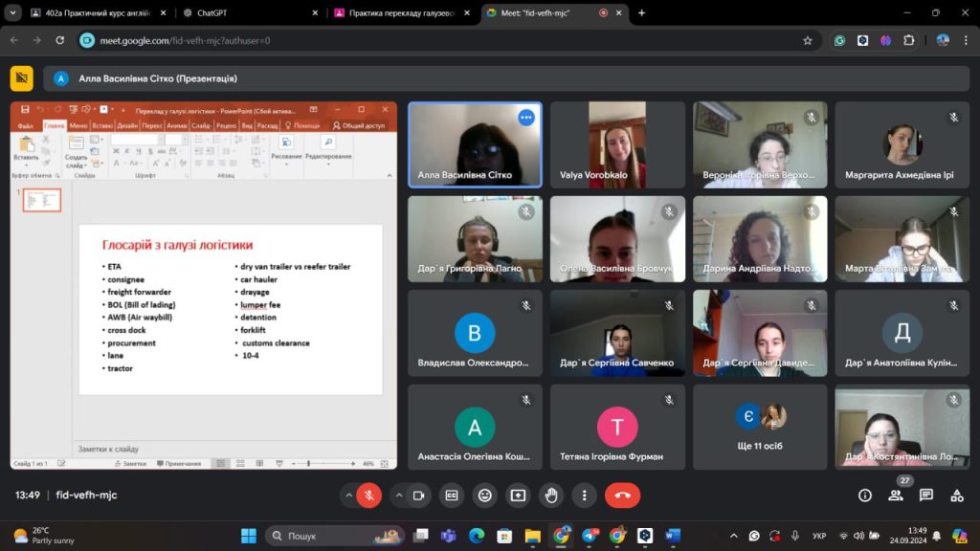The image size is (980, 551).
Task: Unmute the microphone
Action: pyautogui.click(x=368, y=496)
